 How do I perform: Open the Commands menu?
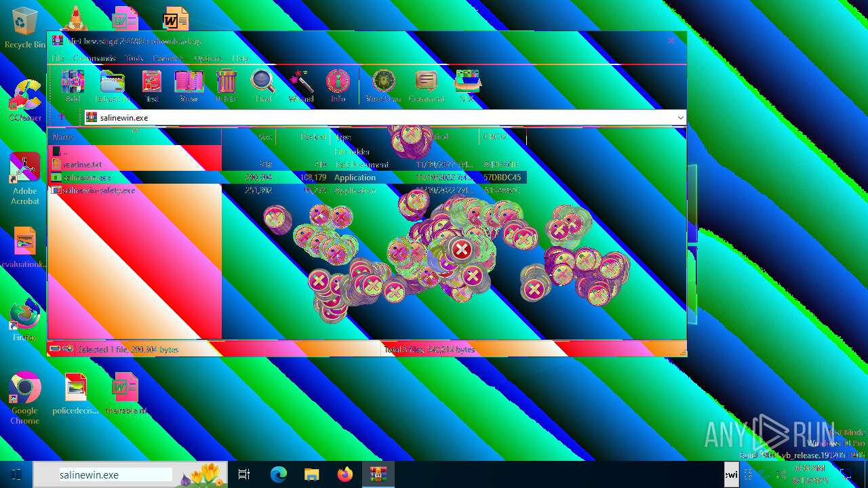pyautogui.click(x=94, y=58)
